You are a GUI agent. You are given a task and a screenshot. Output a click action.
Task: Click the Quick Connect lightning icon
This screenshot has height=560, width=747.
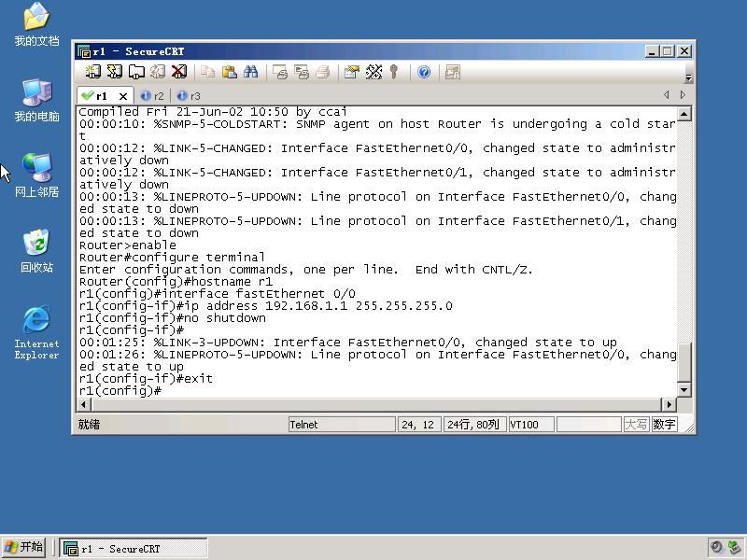(114, 72)
